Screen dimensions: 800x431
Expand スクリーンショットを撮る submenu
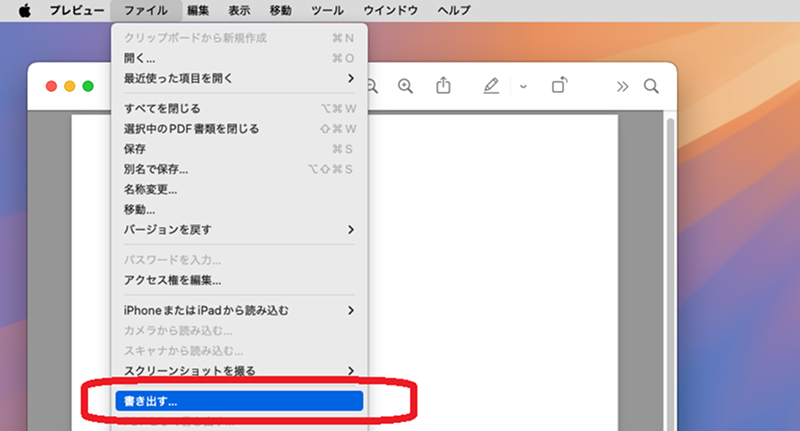[239, 371]
